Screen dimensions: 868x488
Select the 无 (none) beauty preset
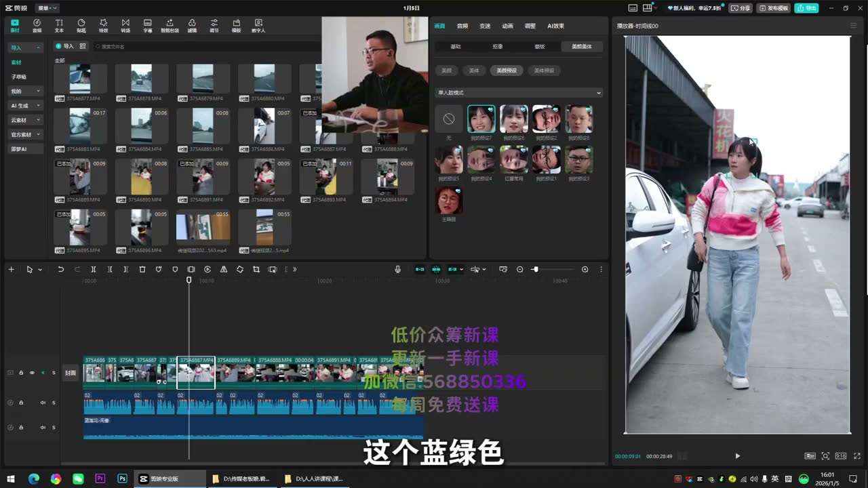(449, 119)
